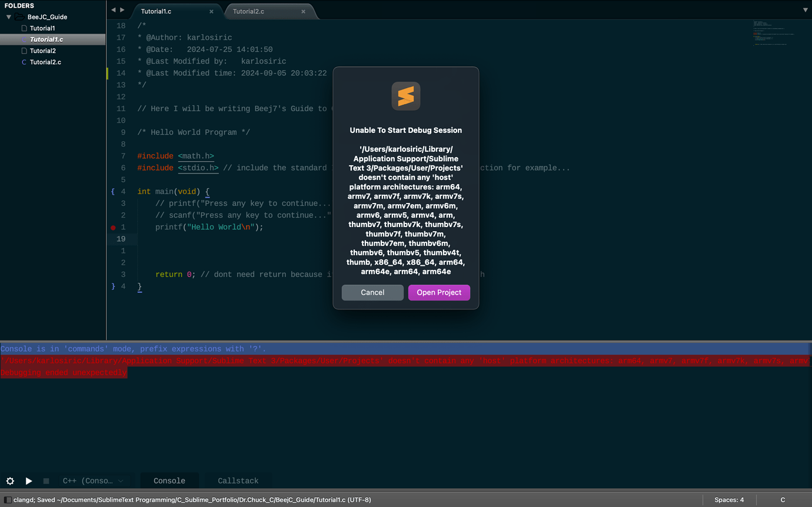812x507 pixels.
Task: Click Cancel in the debug session dialog
Action: tap(372, 292)
